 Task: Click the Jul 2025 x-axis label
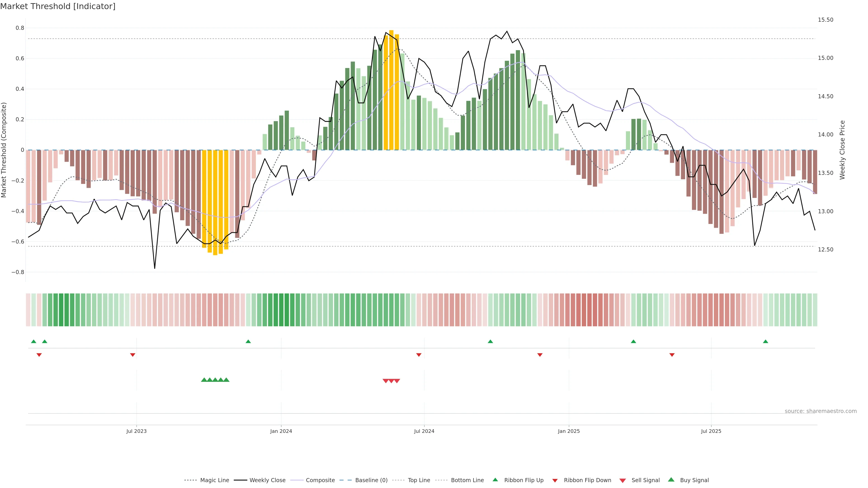pos(711,431)
